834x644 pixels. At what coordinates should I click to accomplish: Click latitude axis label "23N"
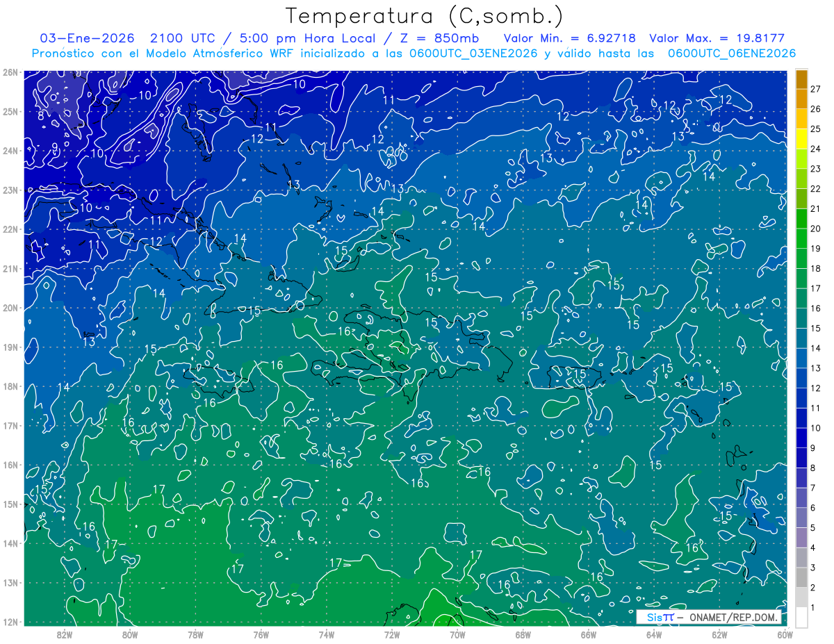point(10,190)
